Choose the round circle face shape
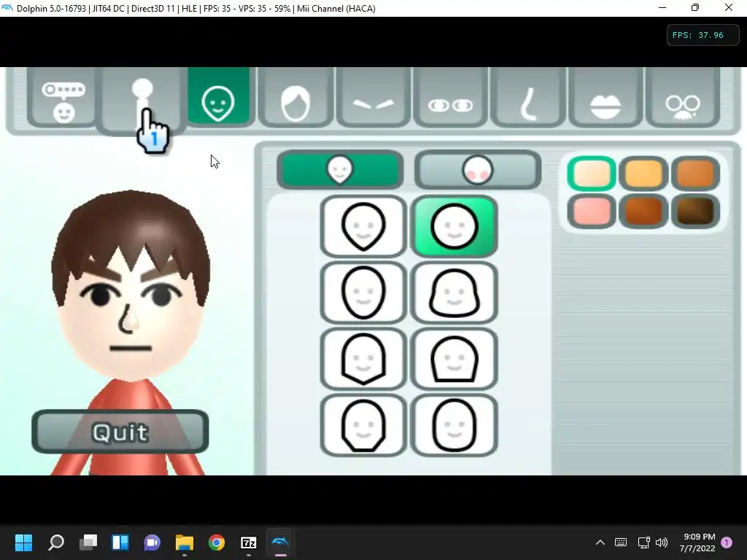The image size is (747, 560). coord(454,227)
